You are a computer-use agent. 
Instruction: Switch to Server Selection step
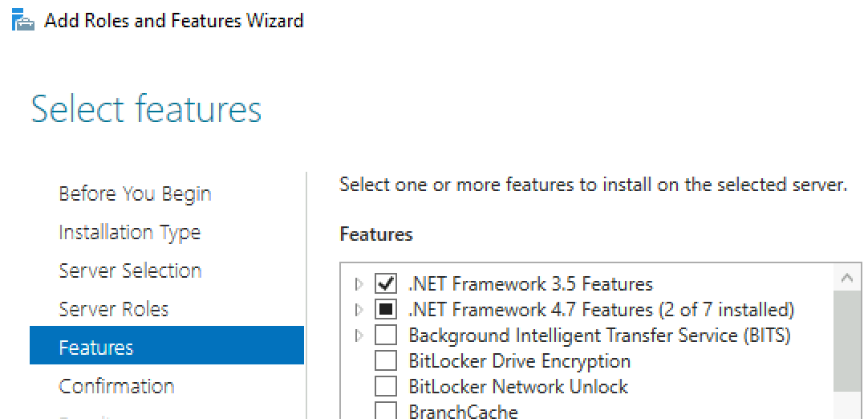130,271
